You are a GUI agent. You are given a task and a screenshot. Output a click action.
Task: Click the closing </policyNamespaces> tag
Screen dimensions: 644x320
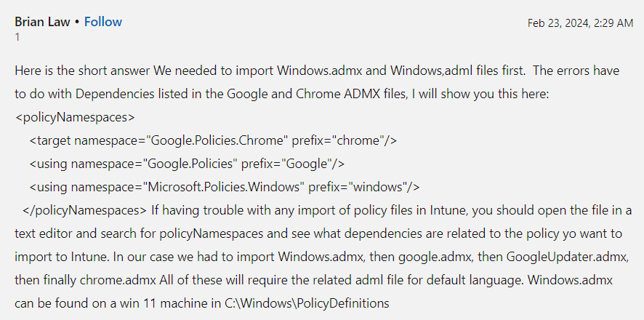coord(84,210)
